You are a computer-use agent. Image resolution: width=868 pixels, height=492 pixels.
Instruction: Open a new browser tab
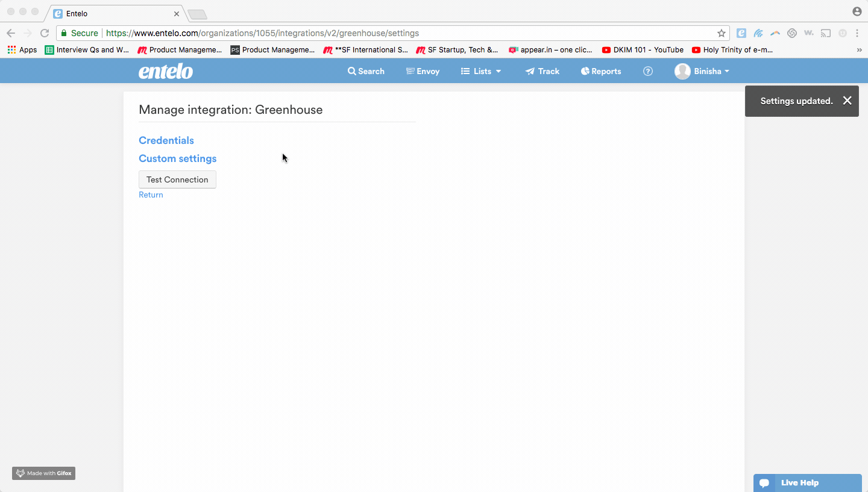pos(197,14)
